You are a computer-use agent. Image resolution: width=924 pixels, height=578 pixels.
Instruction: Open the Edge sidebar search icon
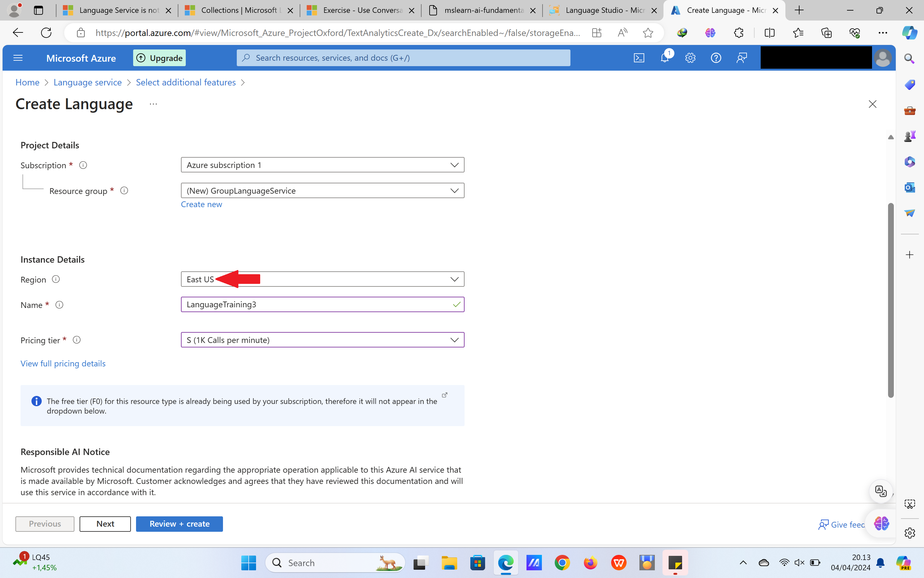pos(910,59)
